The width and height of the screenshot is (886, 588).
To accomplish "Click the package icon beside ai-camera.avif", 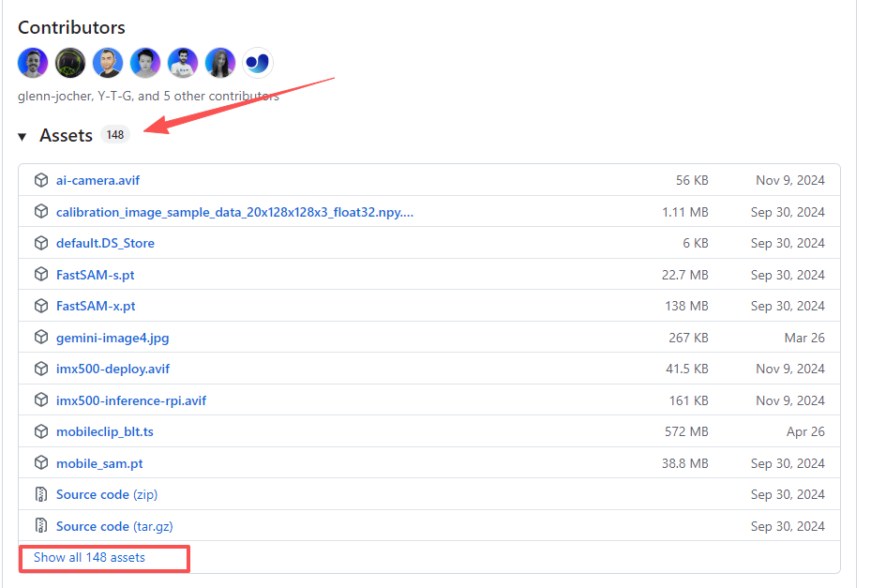I will click(x=41, y=180).
